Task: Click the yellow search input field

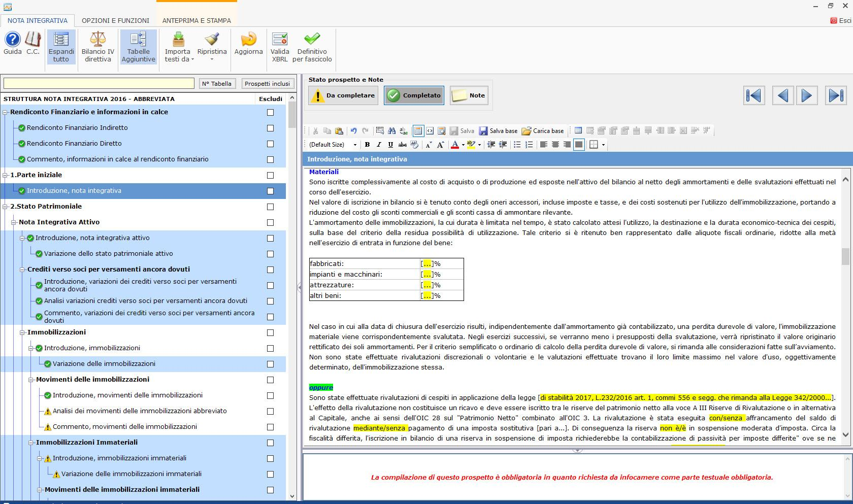Action: click(x=99, y=84)
